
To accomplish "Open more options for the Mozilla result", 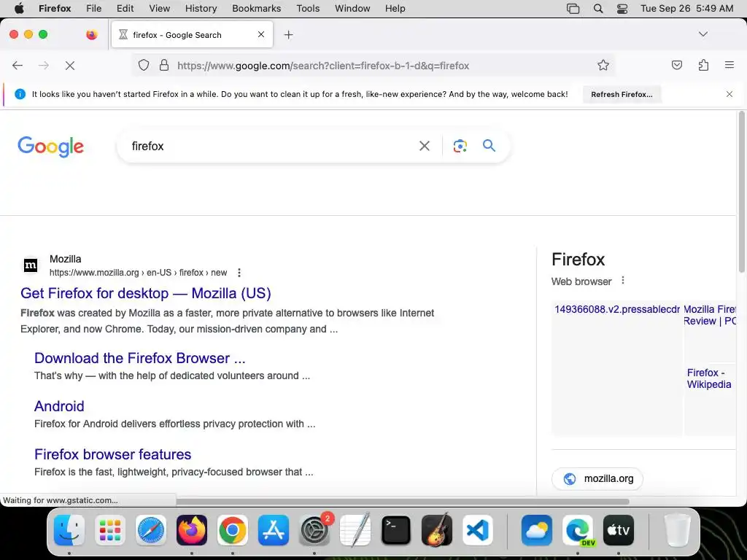I will (239, 273).
